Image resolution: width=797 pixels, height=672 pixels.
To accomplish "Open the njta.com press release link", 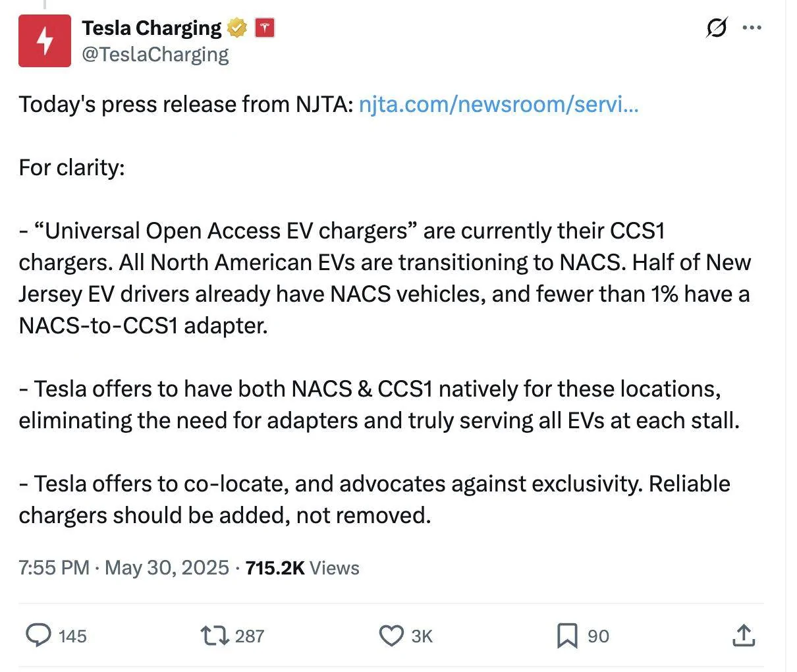I will (499, 104).
